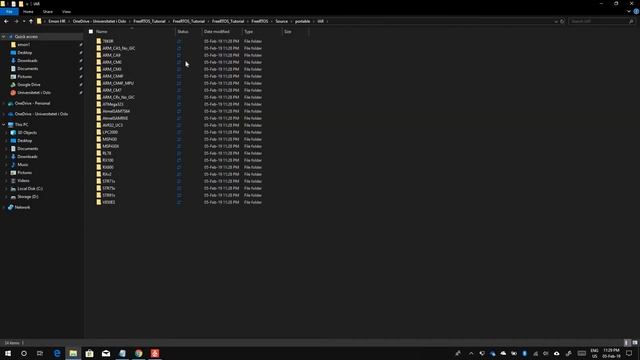Open Explorer help question mark icon
640x360 pixels.
pos(636,11)
